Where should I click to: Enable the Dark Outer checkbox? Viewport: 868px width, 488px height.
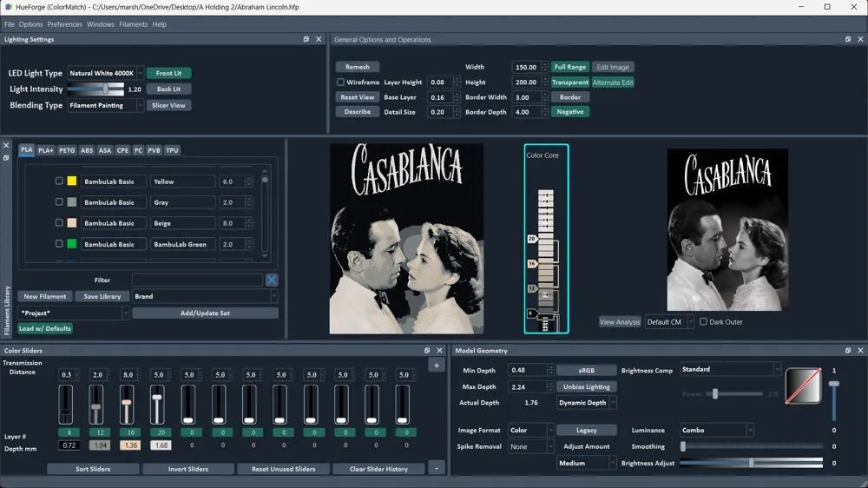703,322
